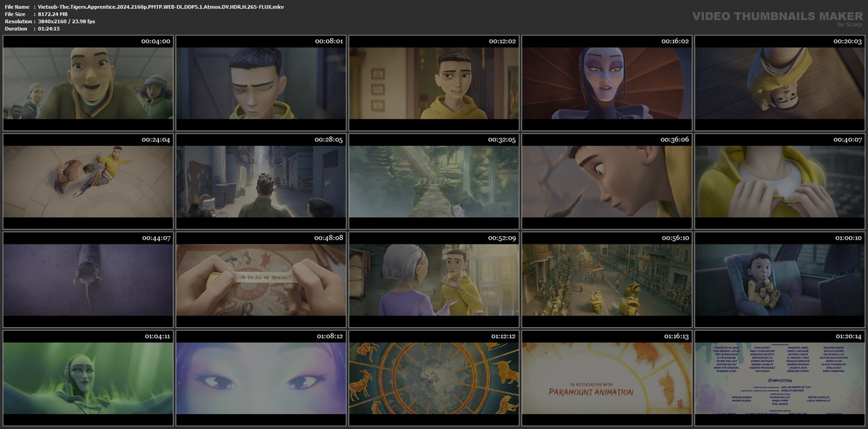
Task: Open the alley scene thumbnail at 00:28:05
Action: [x=261, y=181]
